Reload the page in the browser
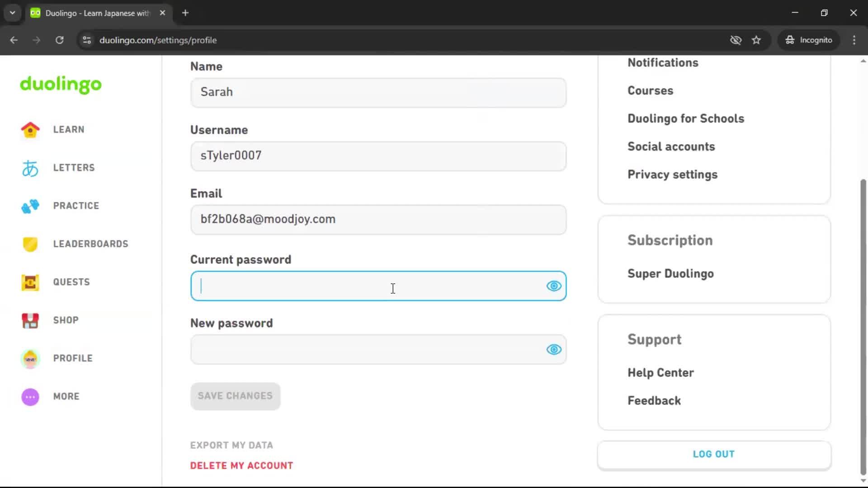The height and width of the screenshot is (488, 868). pos(59,40)
